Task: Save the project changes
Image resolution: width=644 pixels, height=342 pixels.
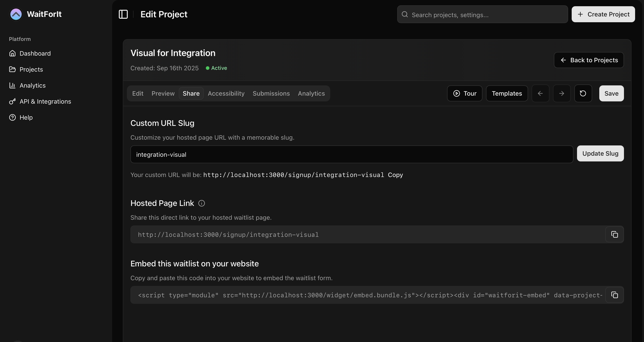Action: click(611, 93)
